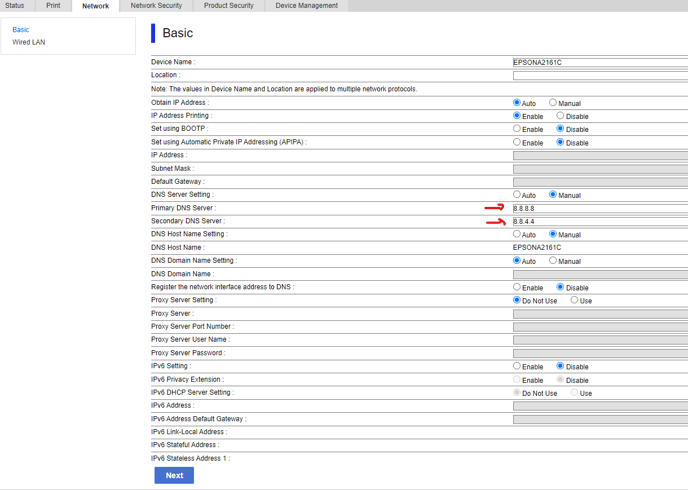Viewport: 688px width, 490px height.
Task: Click the Next button
Action: 174,475
